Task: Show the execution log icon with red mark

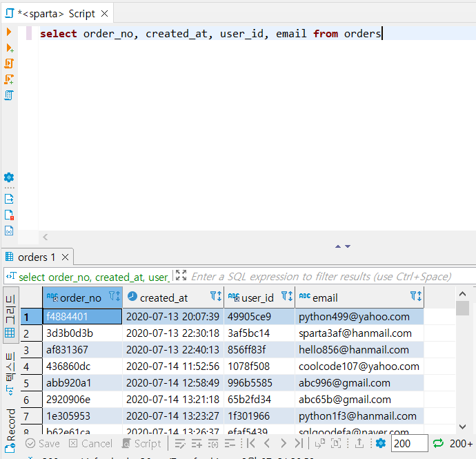Action: [x=9, y=215]
